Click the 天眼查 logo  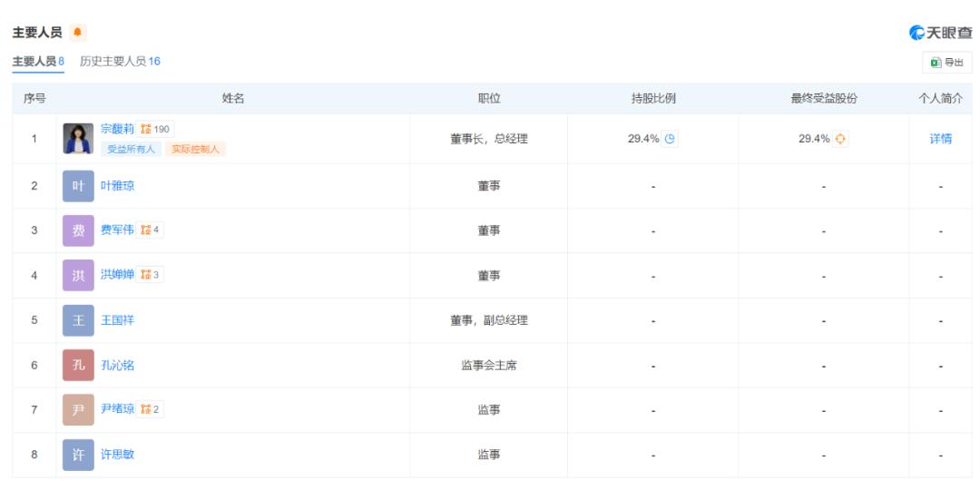click(x=940, y=33)
